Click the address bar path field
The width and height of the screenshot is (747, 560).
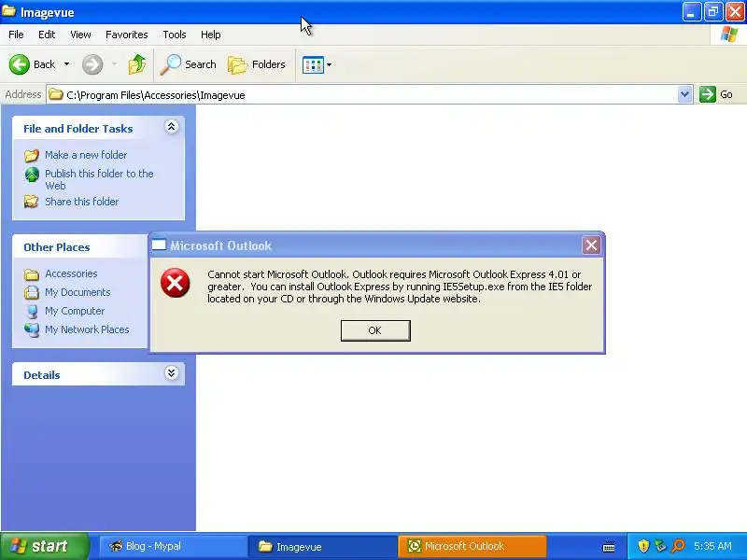pos(362,95)
